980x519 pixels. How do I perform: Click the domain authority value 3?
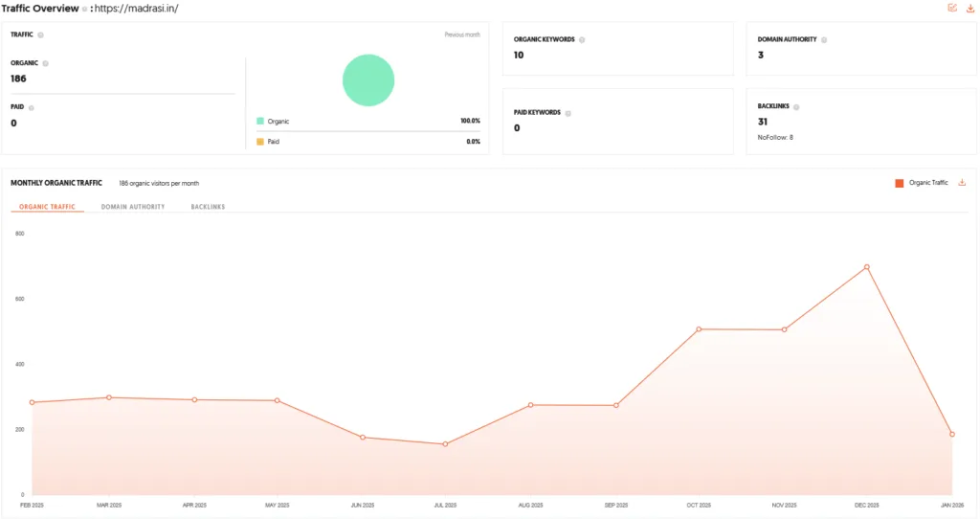pos(761,55)
